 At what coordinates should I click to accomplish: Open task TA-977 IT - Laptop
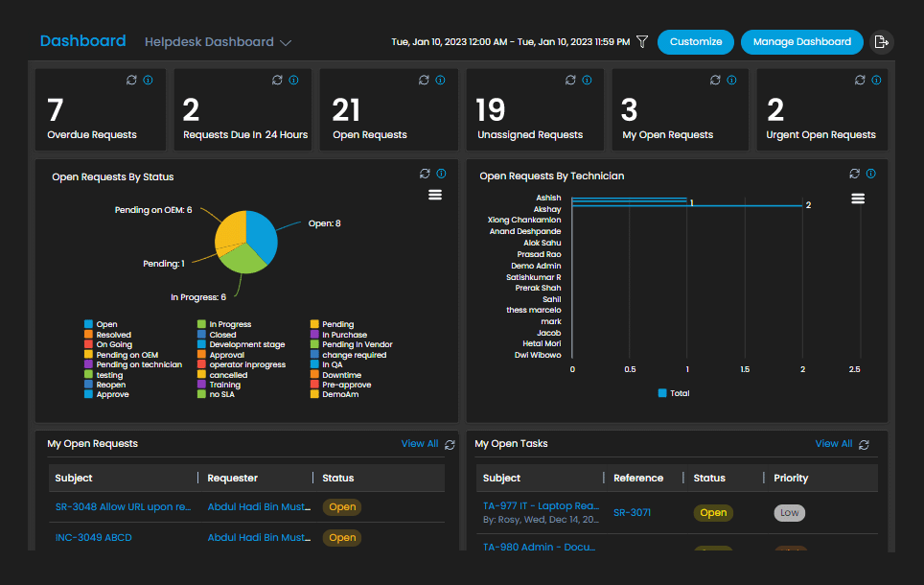tap(541, 505)
